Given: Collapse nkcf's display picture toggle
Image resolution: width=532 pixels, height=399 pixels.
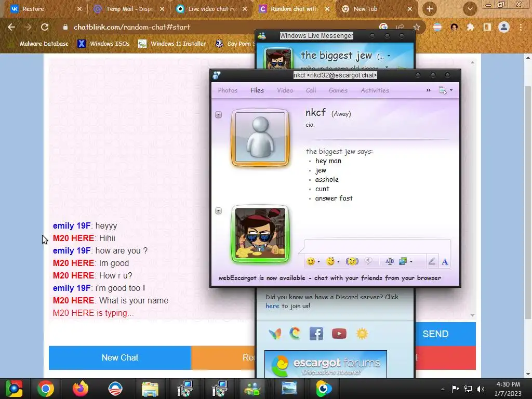Looking at the screenshot, I should [x=219, y=115].
